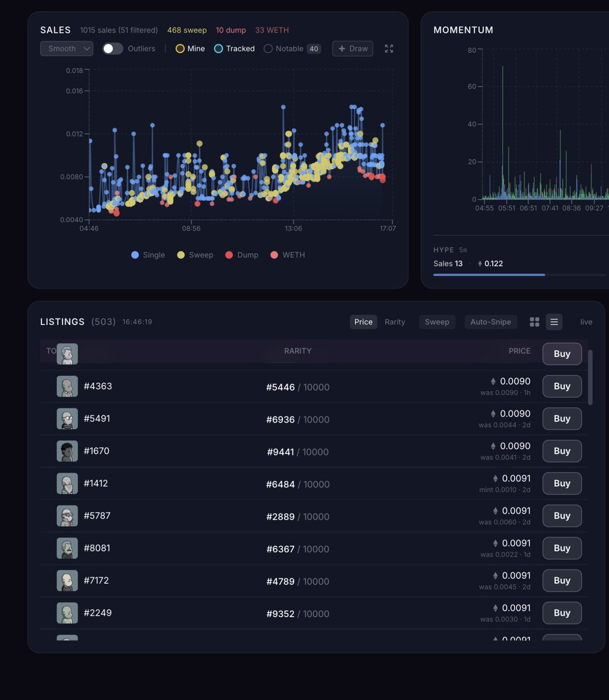The image size is (609, 700).
Task: Click '1015 sales (51 filtered)' text
Action: 119,30
